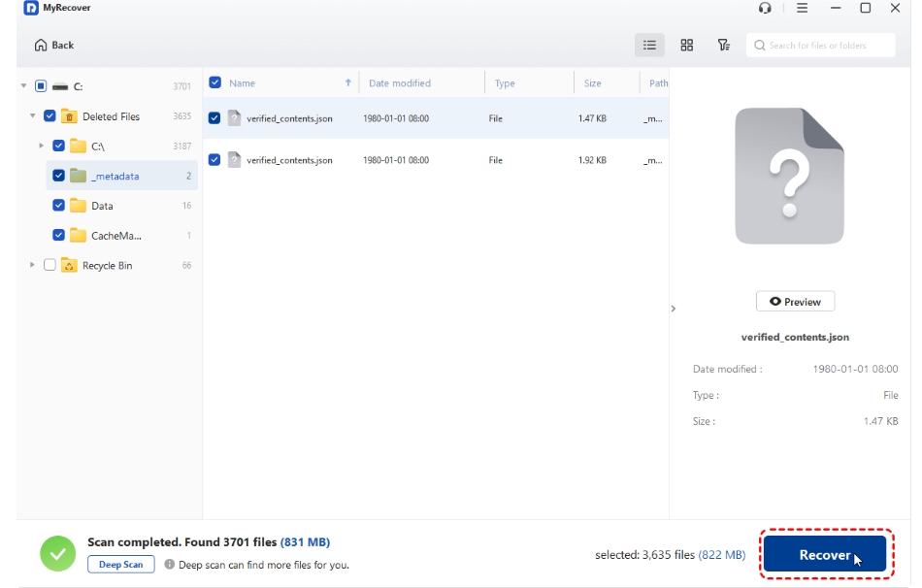Image resolution: width=922 pixels, height=588 pixels.
Task: Click the Recycle Bin folder icon
Action: pos(69,265)
